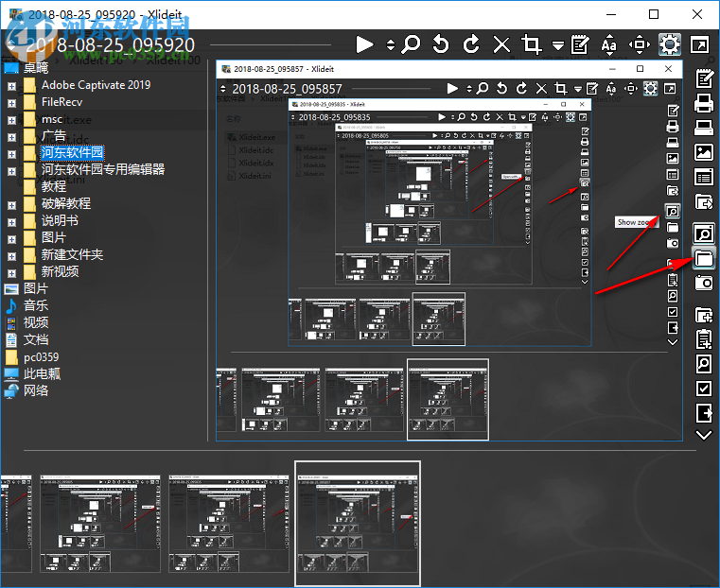Expand the 河东软件园专用编辑器 folder node
The width and height of the screenshot is (720, 588).
(12, 171)
